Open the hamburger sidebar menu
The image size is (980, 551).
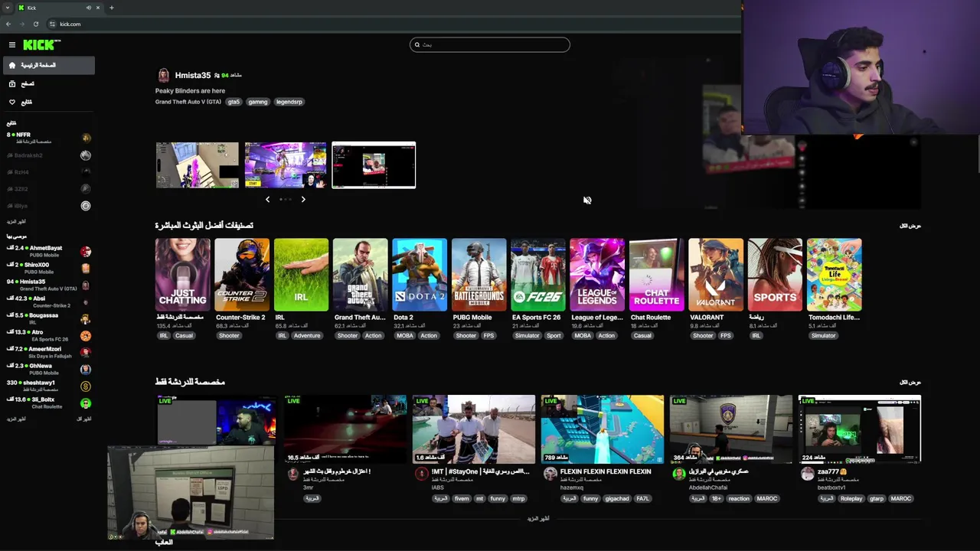click(x=12, y=45)
